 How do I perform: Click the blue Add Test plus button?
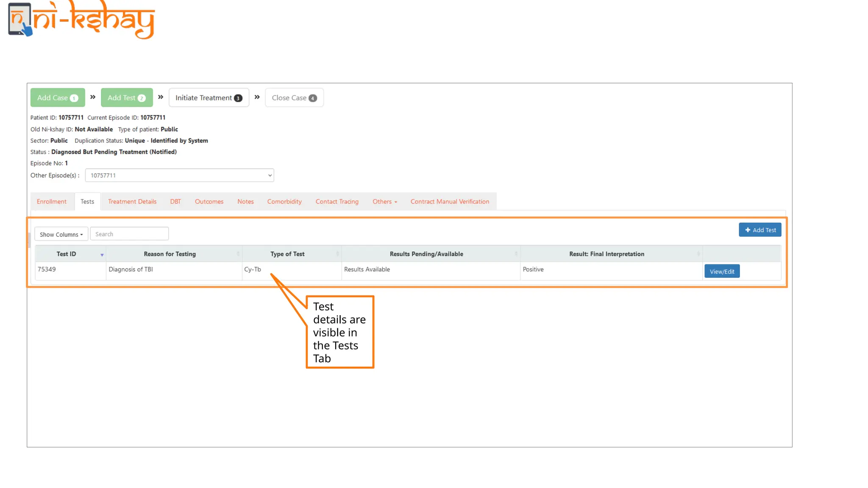coord(760,230)
